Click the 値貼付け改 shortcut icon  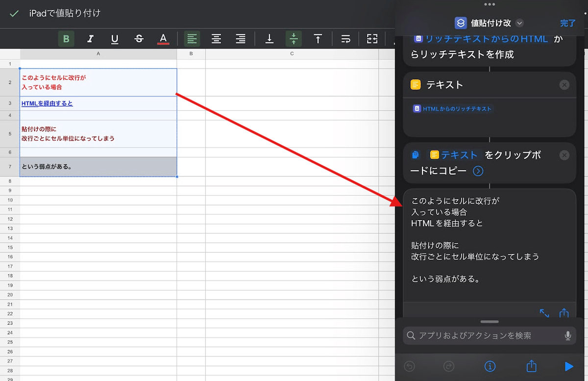click(461, 23)
